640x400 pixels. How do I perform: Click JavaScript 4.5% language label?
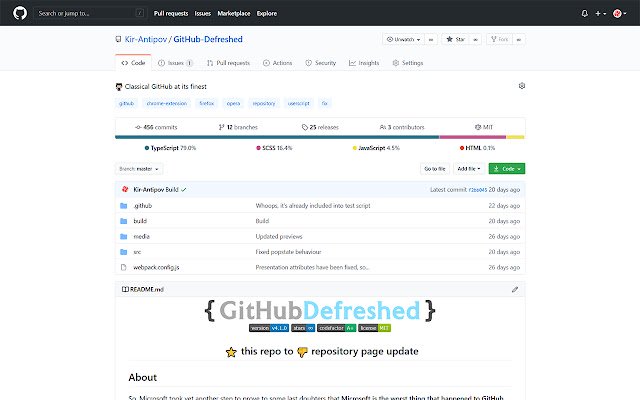click(x=376, y=148)
